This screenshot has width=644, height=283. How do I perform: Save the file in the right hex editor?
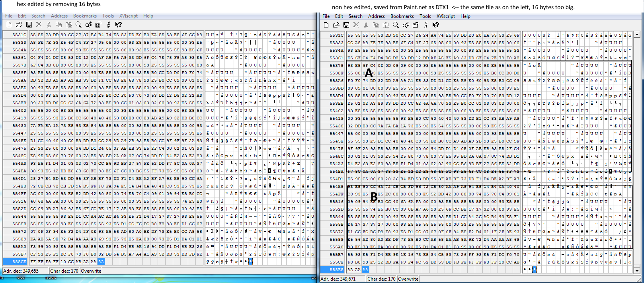point(346,25)
